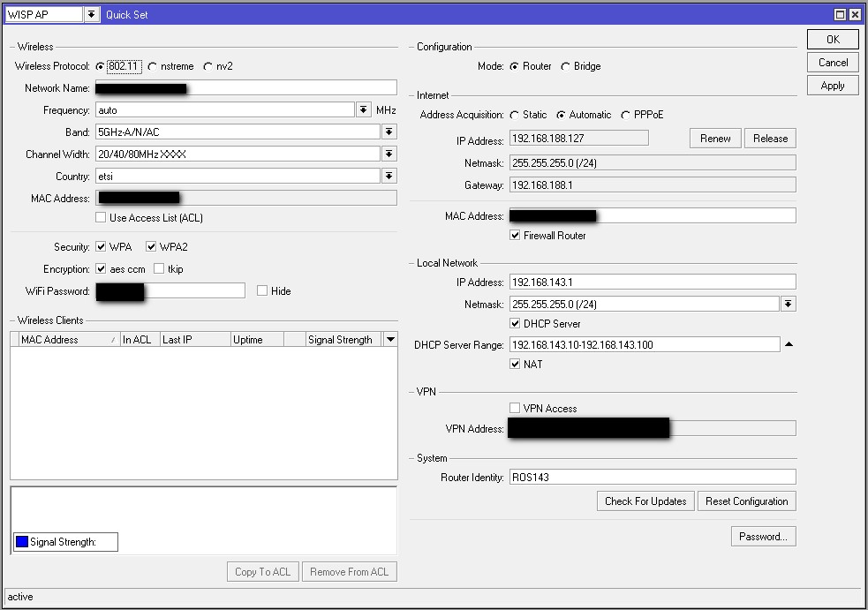Click Copy To ACL button
This screenshot has height=610, width=868.
pos(263,572)
